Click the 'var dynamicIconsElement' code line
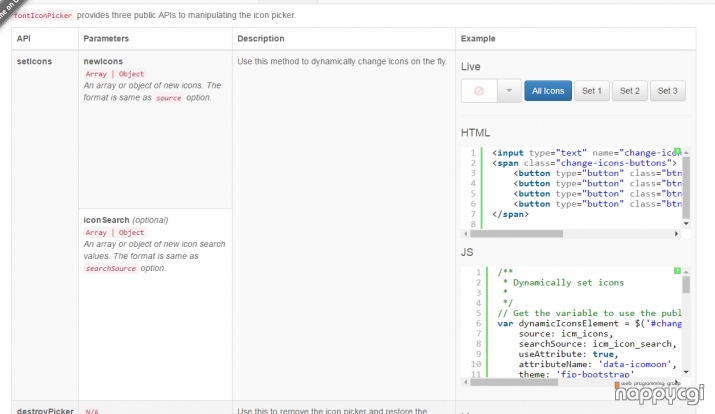 [x=589, y=323]
